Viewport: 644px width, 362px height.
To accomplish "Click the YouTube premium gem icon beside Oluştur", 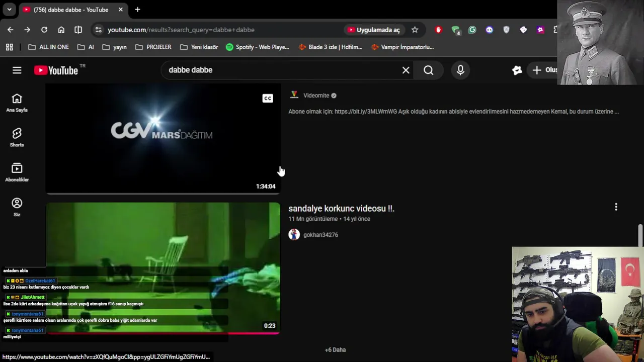I will 517,70.
